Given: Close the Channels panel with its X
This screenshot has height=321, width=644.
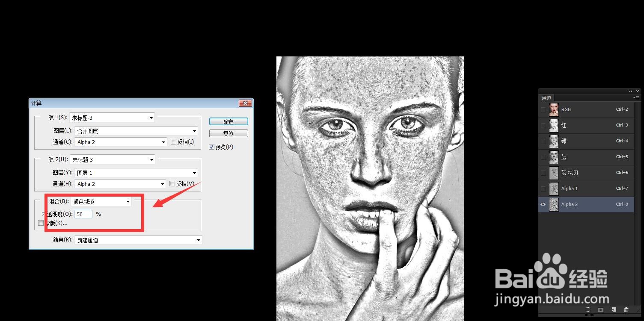Looking at the screenshot, I should tap(638, 91).
